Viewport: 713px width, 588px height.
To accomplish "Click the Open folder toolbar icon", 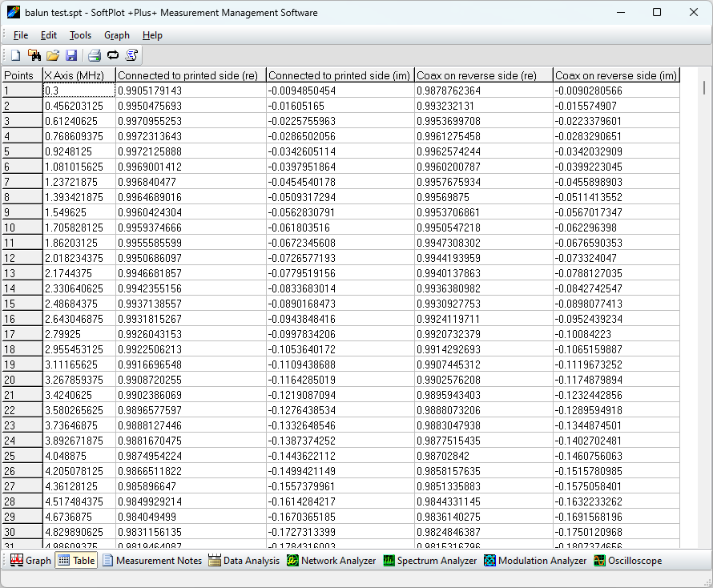I will click(x=53, y=55).
